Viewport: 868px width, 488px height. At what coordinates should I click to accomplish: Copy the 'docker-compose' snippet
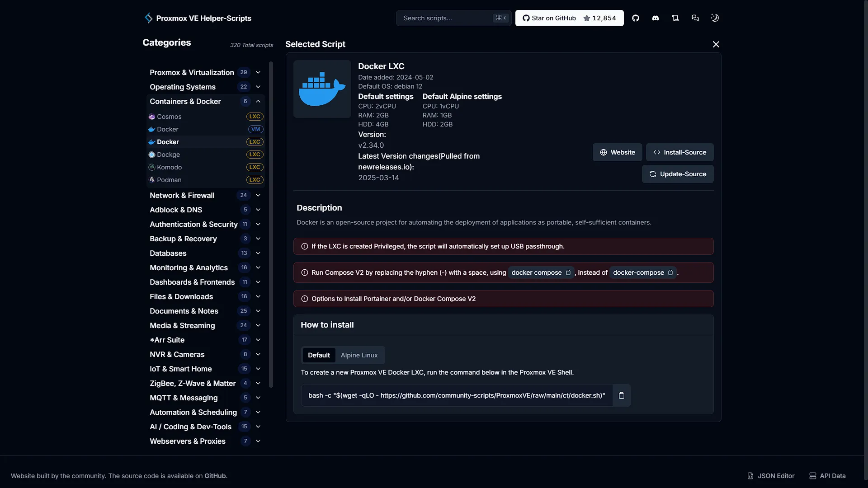pyautogui.click(x=670, y=272)
